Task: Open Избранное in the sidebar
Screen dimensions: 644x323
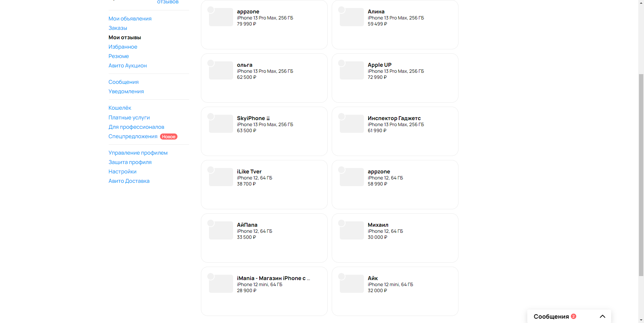Action: 123,47
